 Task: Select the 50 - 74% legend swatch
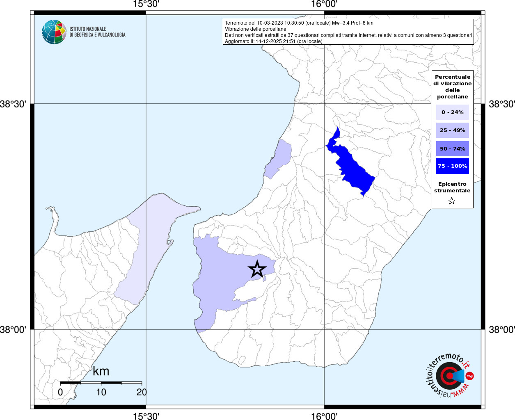point(452,148)
